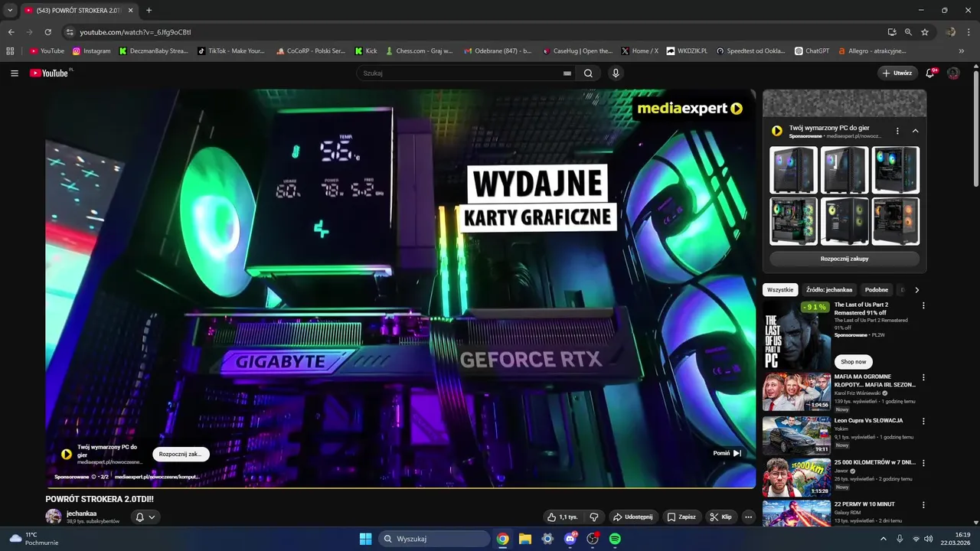Go back in browser history
Viewport: 980px width, 551px height.
tap(11, 32)
